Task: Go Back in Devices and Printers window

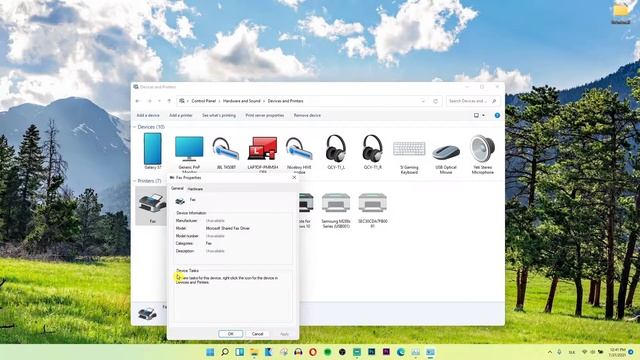Action: (x=138, y=101)
